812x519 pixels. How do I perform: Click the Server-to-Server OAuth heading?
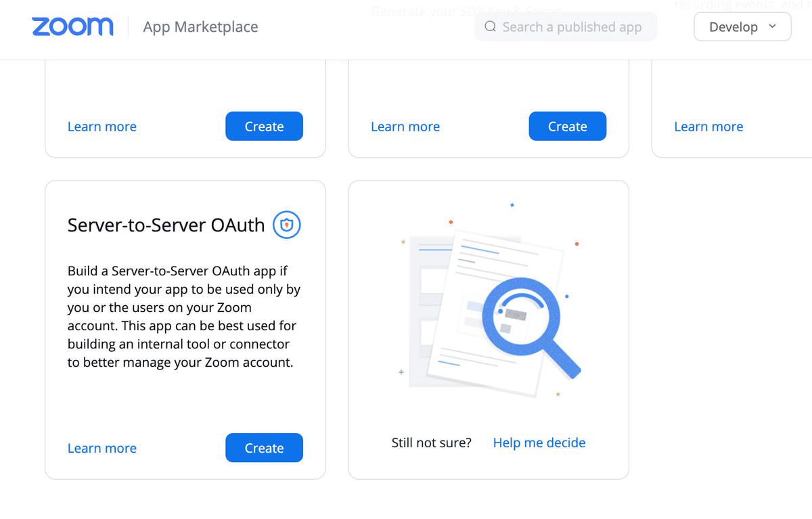[166, 225]
